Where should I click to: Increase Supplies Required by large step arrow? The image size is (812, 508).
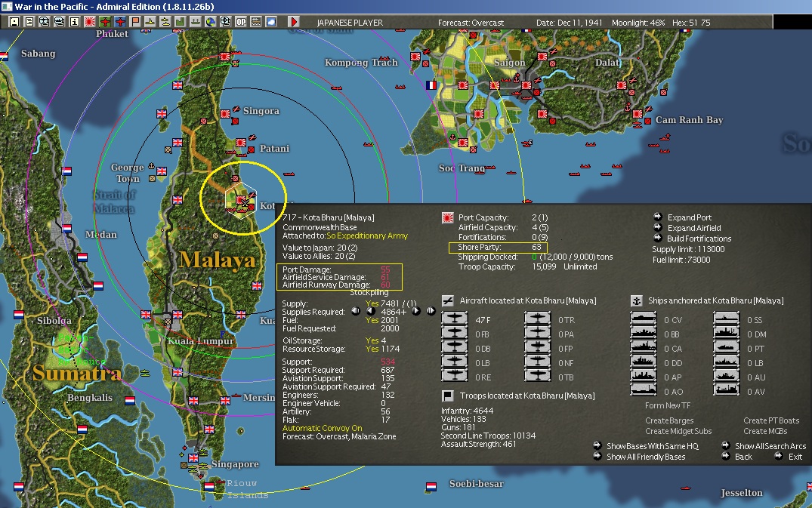(431, 311)
